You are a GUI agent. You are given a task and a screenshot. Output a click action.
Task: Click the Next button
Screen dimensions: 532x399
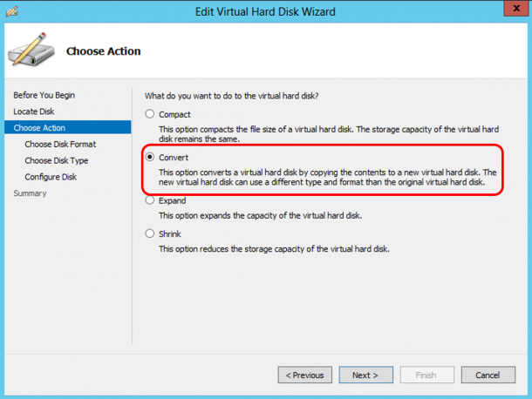click(365, 375)
